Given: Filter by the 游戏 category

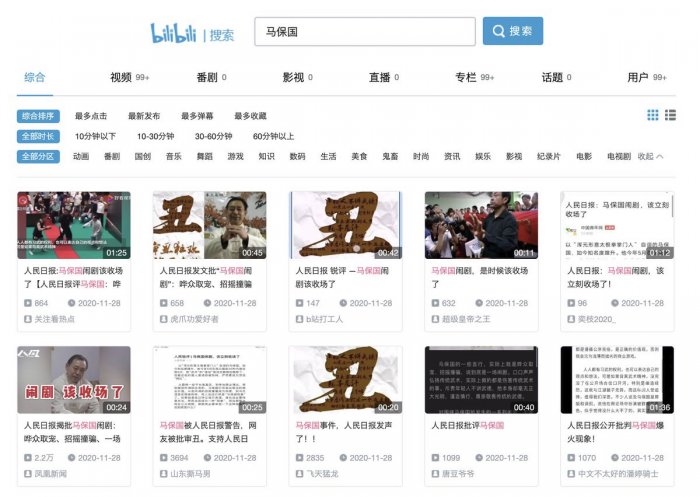Looking at the screenshot, I should coord(236,156).
